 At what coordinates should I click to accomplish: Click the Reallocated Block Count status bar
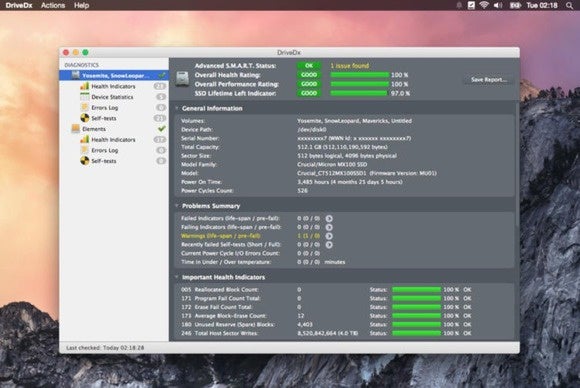(x=417, y=290)
